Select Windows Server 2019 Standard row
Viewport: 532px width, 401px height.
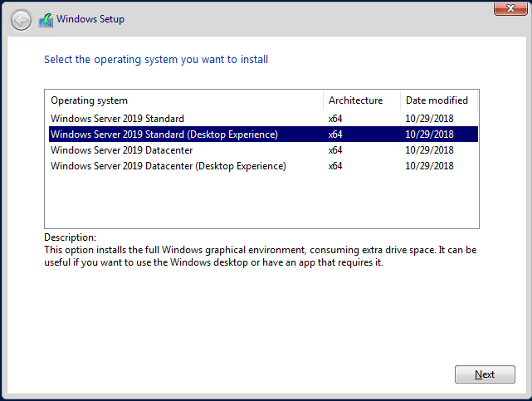point(263,119)
